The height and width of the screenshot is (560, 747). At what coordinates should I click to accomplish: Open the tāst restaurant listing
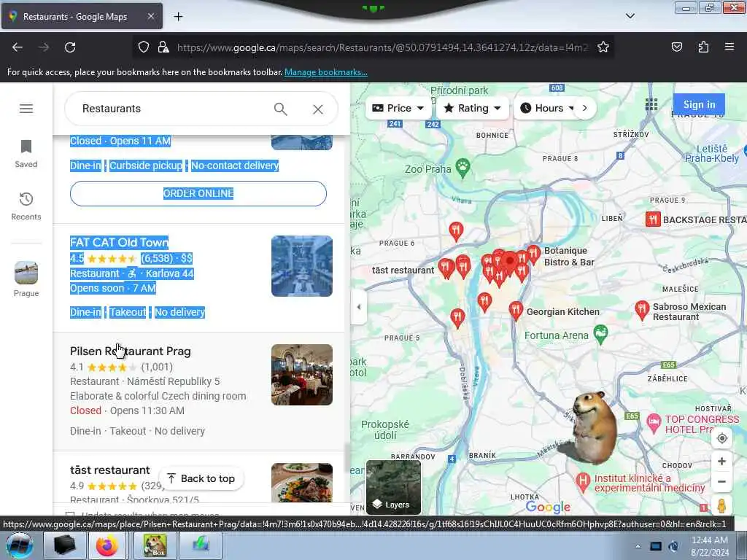(109, 470)
